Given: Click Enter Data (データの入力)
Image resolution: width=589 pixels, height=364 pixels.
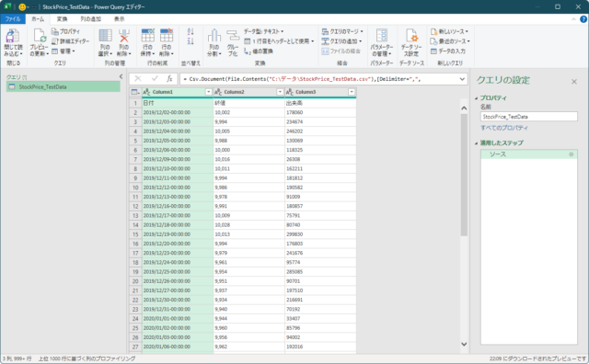Looking at the screenshot, I should click(x=448, y=51).
